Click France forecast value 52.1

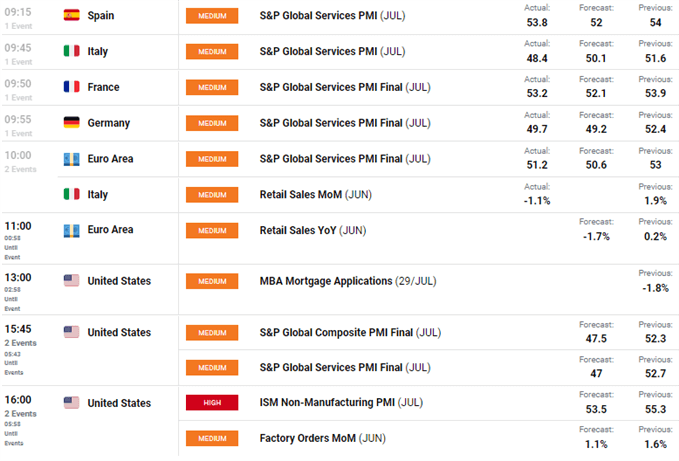596,93
